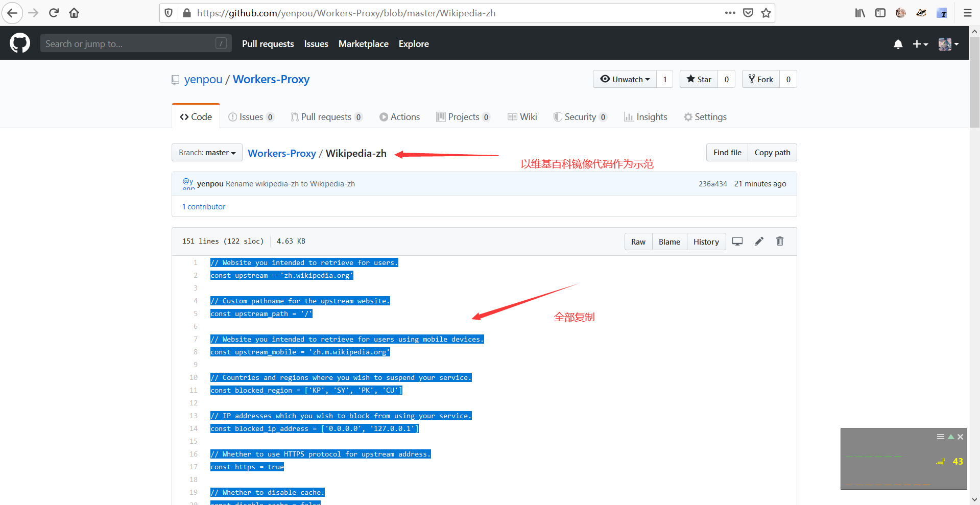The height and width of the screenshot is (505, 980).
Task: Star the repository
Action: pyautogui.click(x=699, y=79)
